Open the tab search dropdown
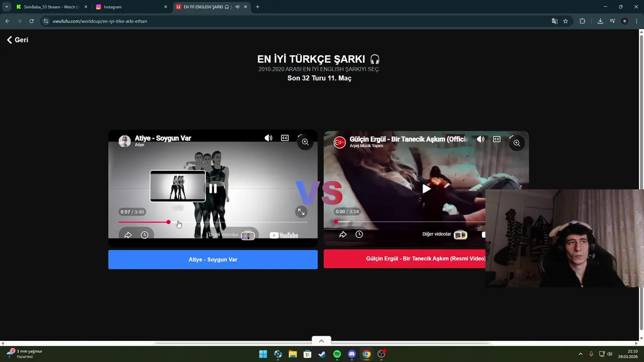644x362 pixels. [x=7, y=7]
